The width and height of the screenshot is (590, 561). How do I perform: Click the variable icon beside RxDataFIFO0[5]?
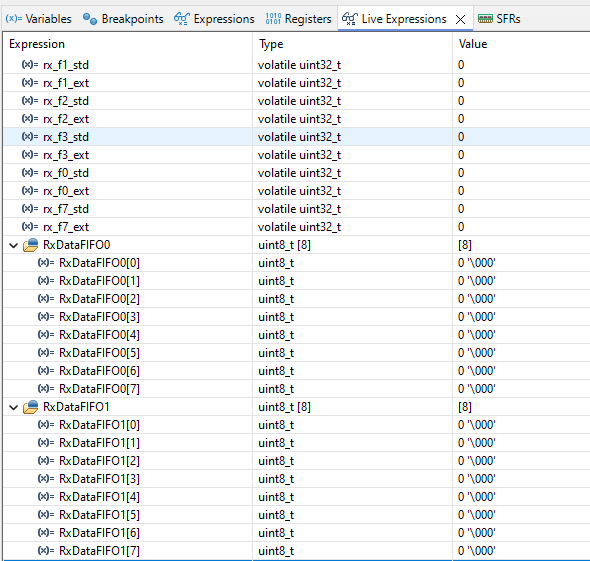46,353
